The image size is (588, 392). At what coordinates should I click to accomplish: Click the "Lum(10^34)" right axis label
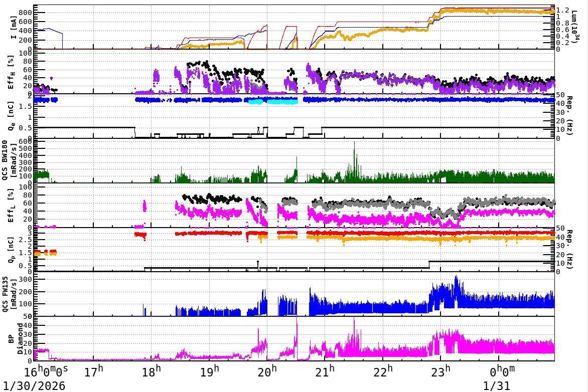tap(575, 28)
